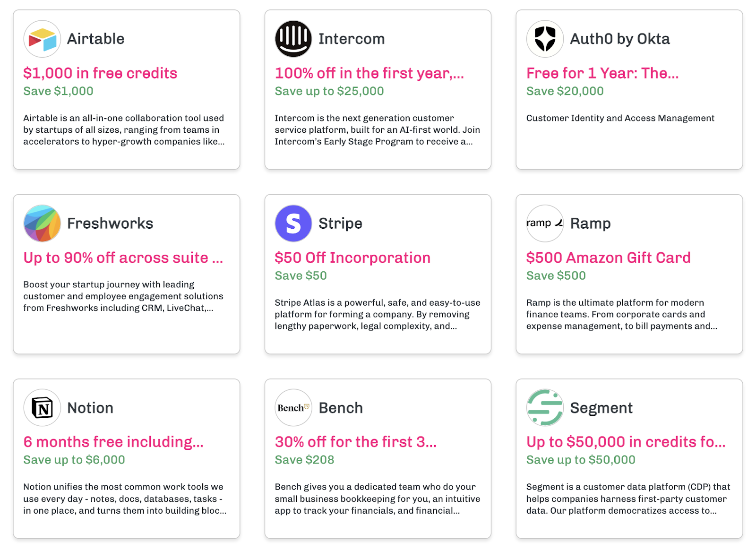Screen dimensions: 756x551
Task: Click the Ramp logo icon
Action: (x=545, y=223)
